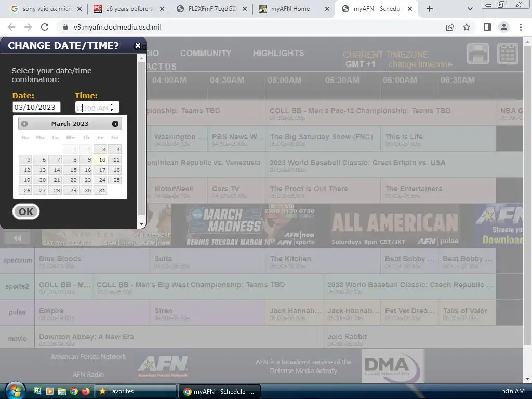The image size is (532, 399).
Task: Open a new browser tab
Action: pyautogui.click(x=430, y=9)
